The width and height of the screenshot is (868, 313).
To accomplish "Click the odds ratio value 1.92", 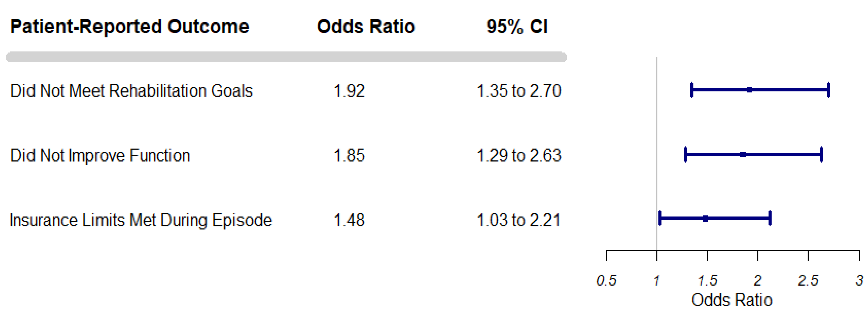I will (349, 90).
